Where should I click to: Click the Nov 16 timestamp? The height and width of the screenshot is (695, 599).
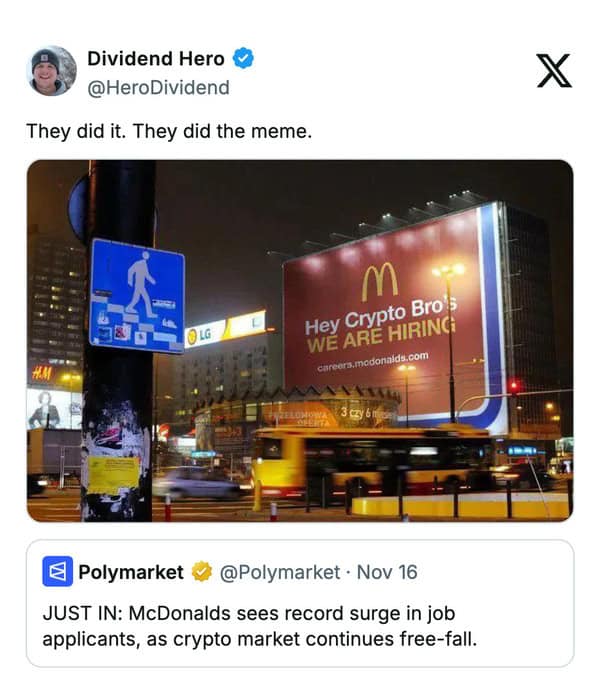387,572
